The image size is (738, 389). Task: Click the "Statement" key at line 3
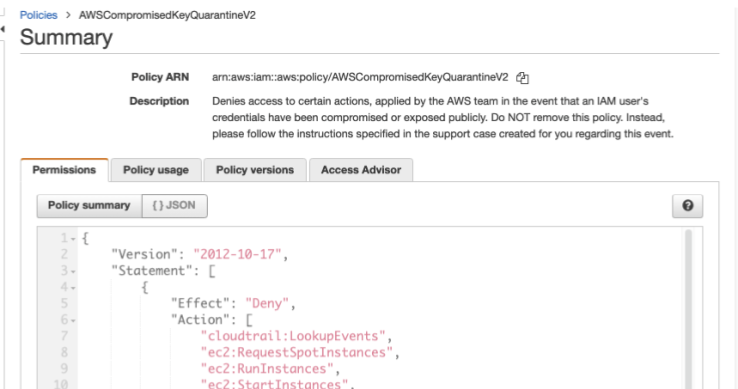pyautogui.click(x=152, y=271)
